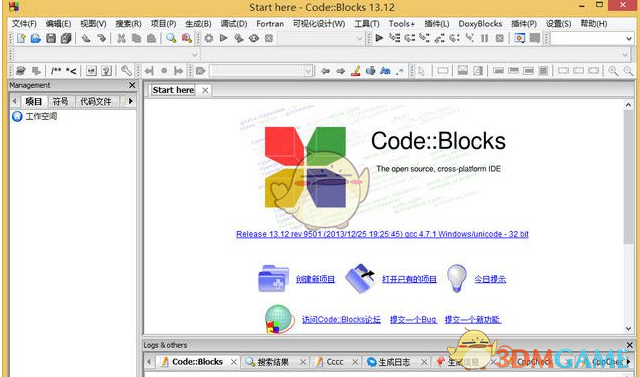Click the Copy icon in toolbar
This screenshot has height=377, width=640.
[136, 38]
